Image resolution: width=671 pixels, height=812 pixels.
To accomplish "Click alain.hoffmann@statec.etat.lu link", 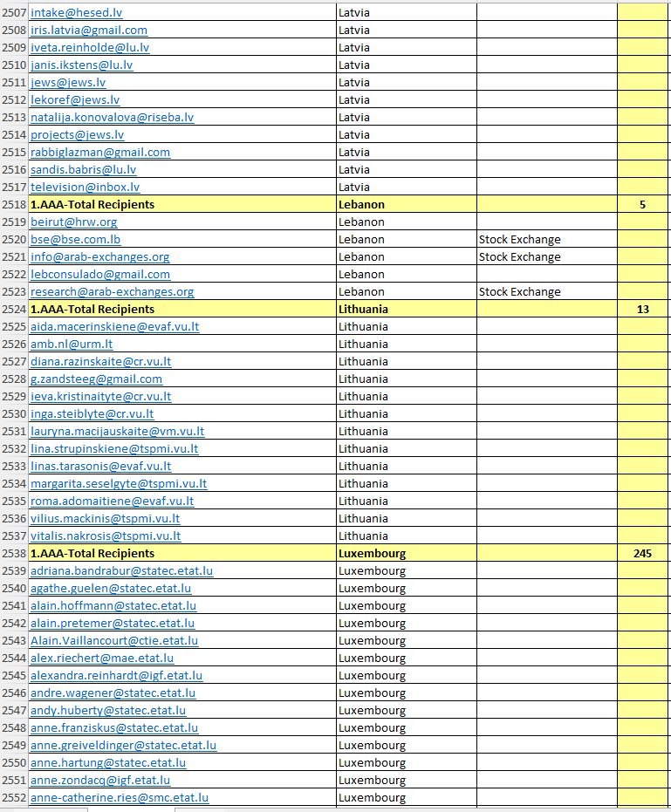I will [x=113, y=606].
